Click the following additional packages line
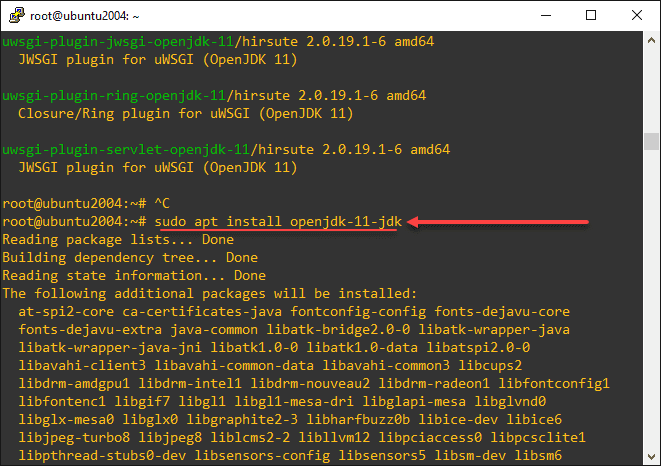 click(210, 294)
